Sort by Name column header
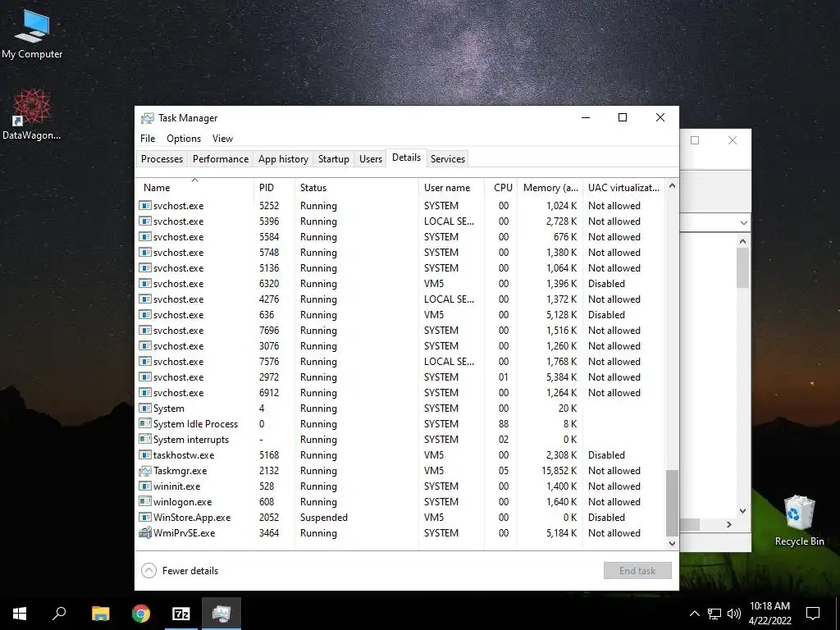Screen dimensions: 840x630 [195, 188]
